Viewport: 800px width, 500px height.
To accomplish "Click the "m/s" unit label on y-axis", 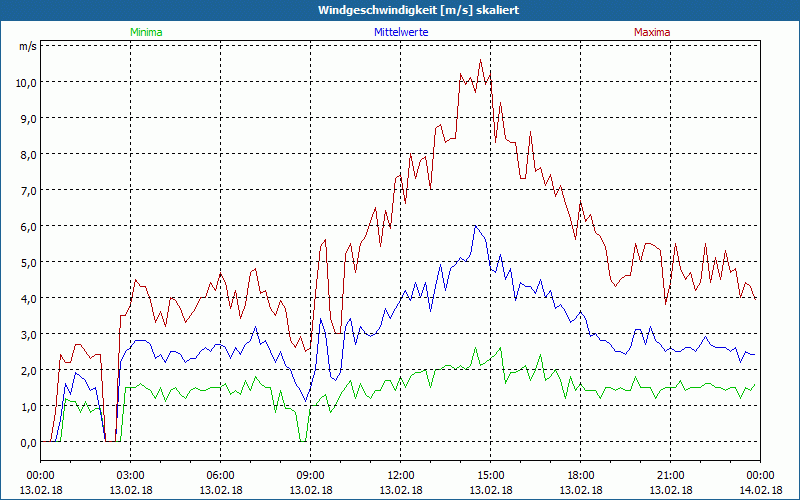I will [26, 46].
